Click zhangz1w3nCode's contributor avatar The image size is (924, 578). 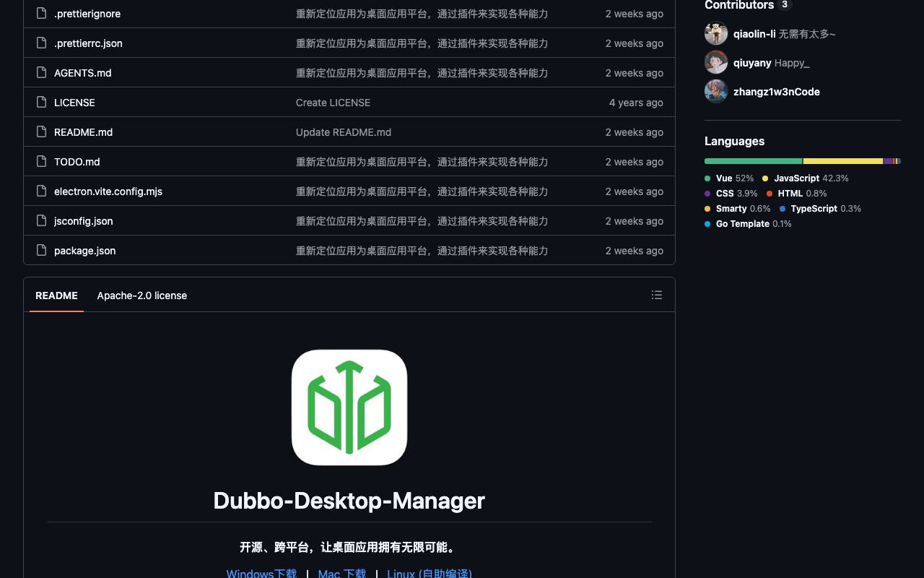click(716, 91)
